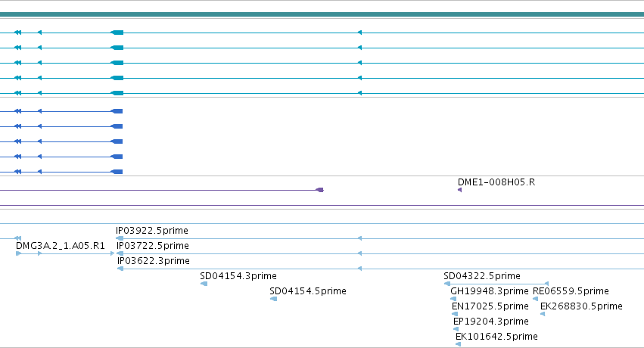
Task: Click the thick teal bar at the top
Action: point(322,14)
